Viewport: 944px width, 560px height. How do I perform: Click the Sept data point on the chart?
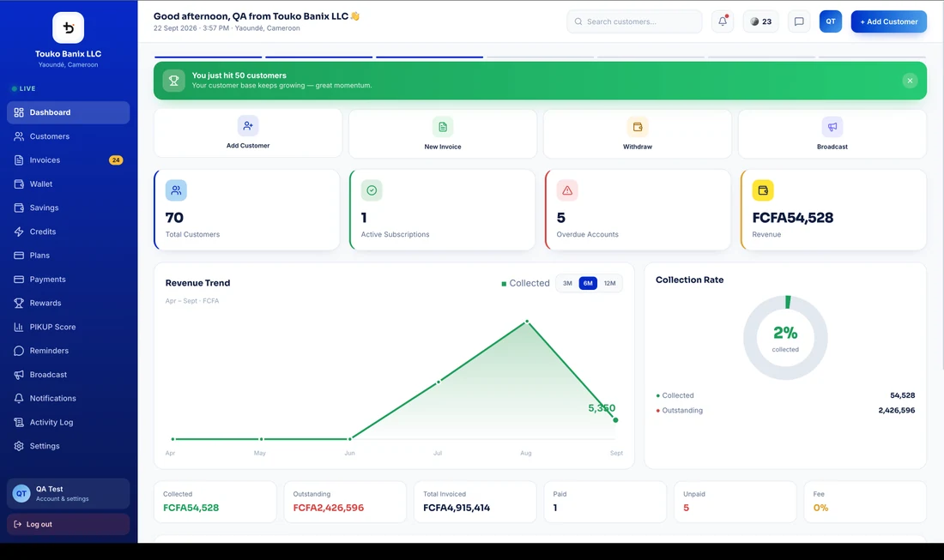[615, 420]
